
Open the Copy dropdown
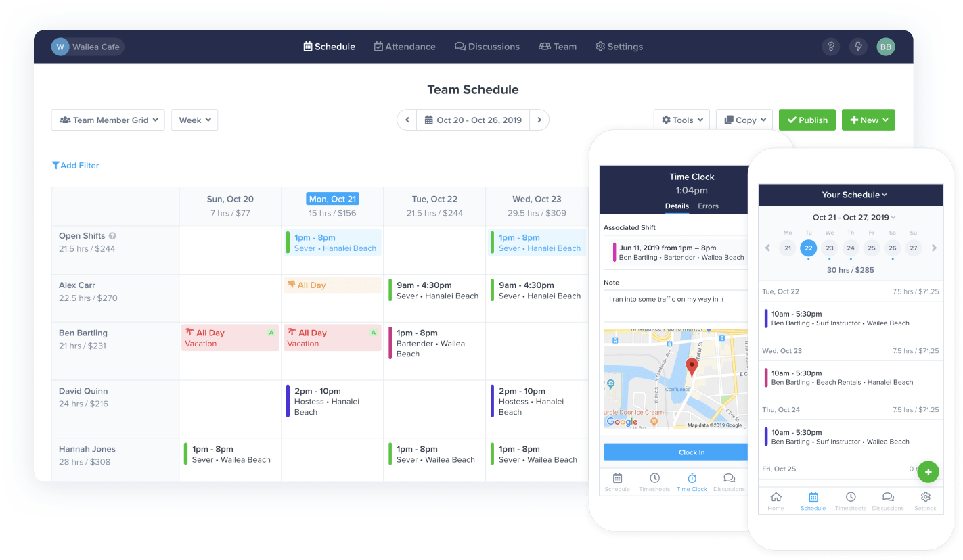click(x=744, y=120)
